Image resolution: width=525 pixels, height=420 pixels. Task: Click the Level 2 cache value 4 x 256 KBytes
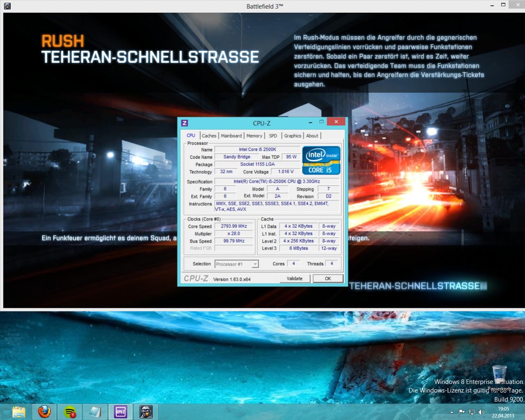[298, 241]
